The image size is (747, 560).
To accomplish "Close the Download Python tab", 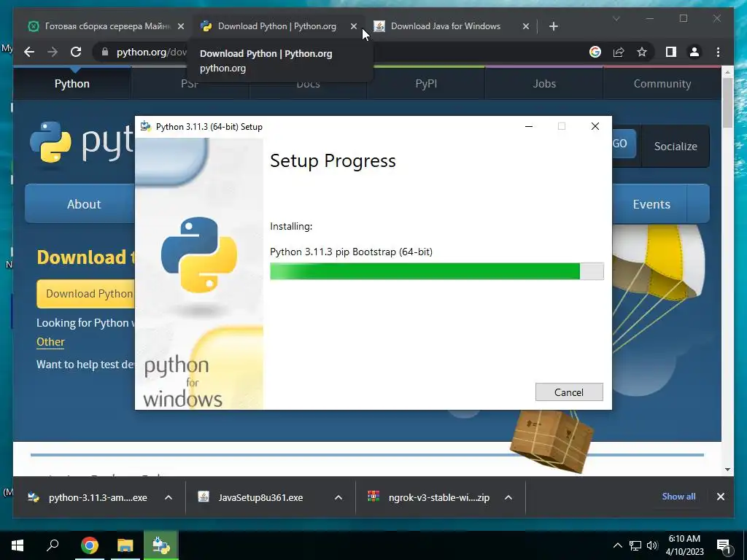I will click(354, 26).
